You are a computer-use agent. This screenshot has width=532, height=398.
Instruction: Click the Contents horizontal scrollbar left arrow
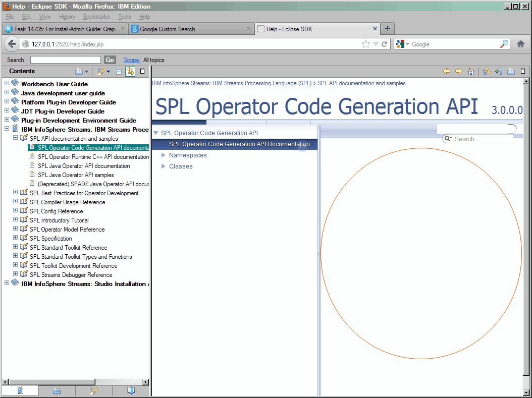(x=5, y=382)
